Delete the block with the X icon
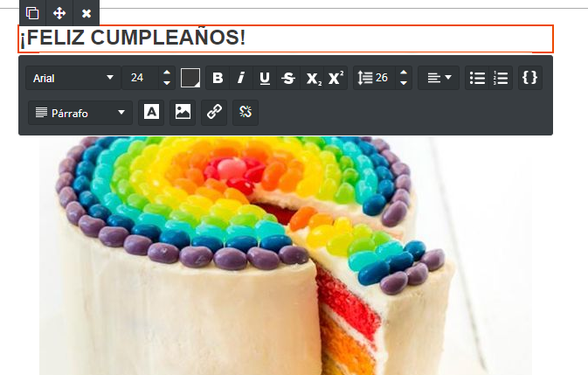Screen dimensions: 588x375 coord(86,13)
